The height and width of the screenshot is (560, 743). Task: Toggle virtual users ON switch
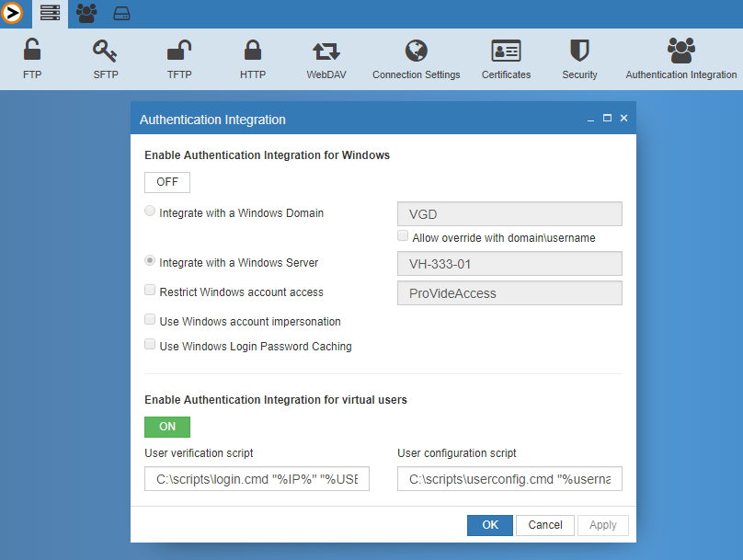(167, 427)
